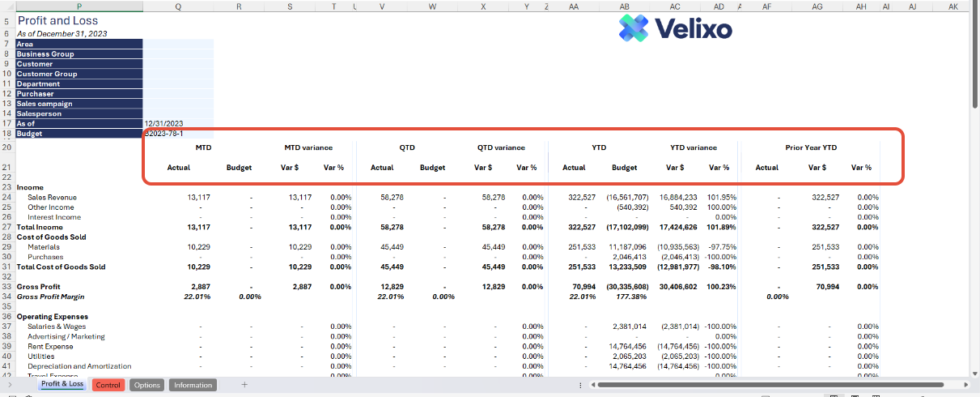Click the tab bar splitter handle dots
Viewport: 980px width, 397px height.
pyautogui.click(x=582, y=385)
